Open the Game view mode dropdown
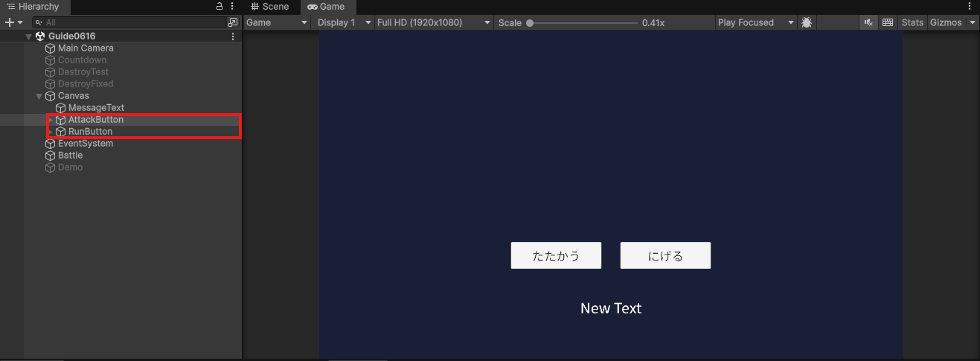 click(277, 22)
